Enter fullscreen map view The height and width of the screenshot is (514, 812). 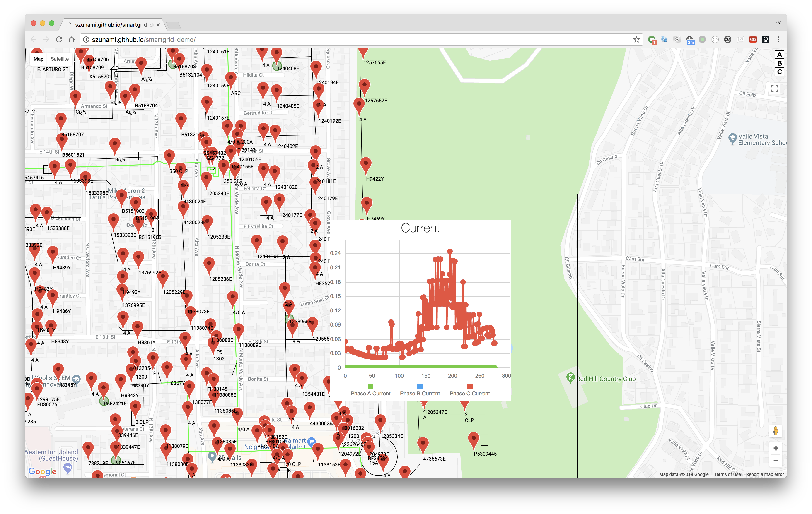[x=775, y=89]
